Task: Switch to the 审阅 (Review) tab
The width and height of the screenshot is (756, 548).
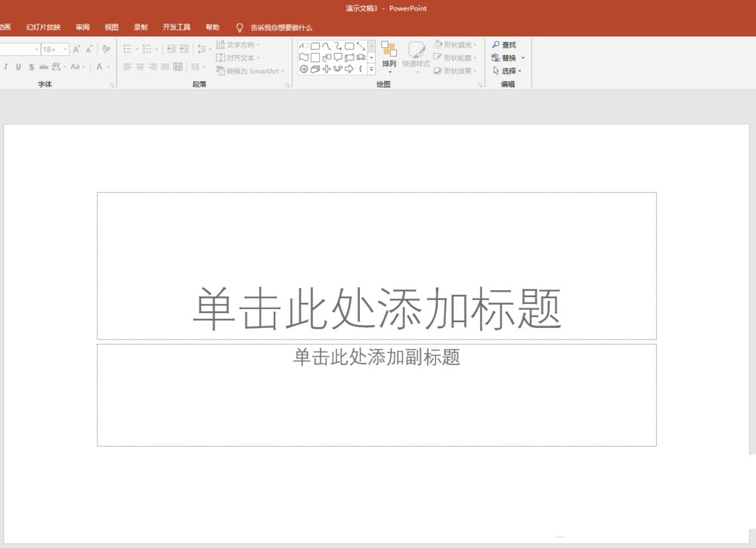Action: pyautogui.click(x=82, y=26)
